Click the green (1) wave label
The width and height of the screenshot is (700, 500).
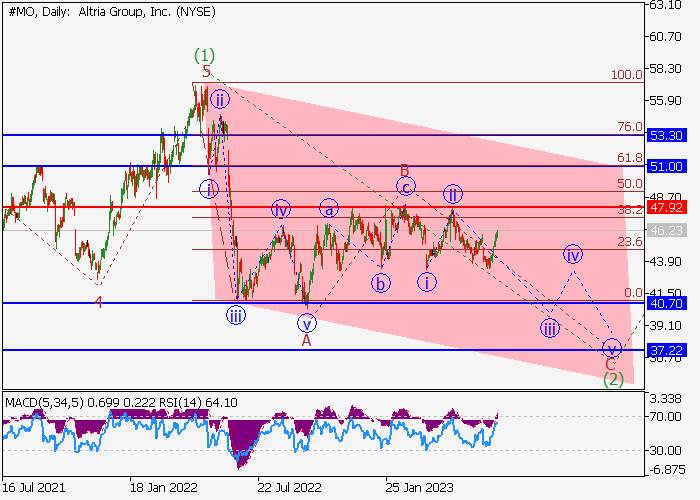coord(204,56)
